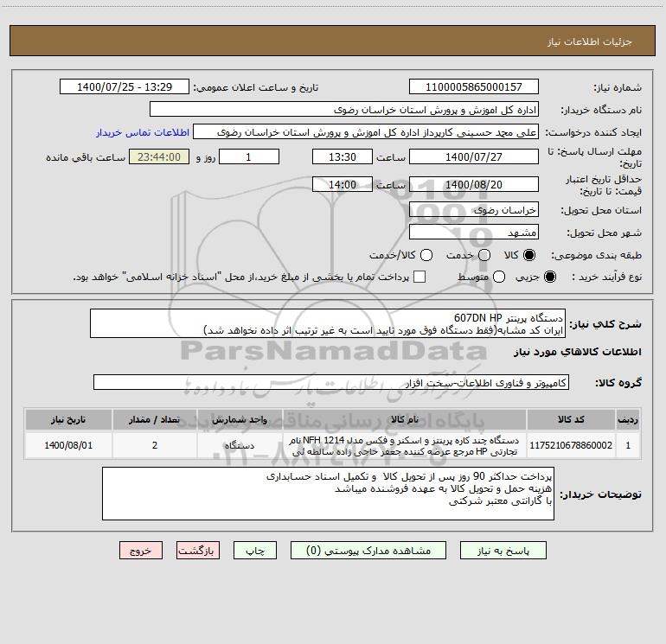Image resolution: width=666 pixels, height=644 pixels.
Task: Click the کد کالا column header
Action: 571,419
